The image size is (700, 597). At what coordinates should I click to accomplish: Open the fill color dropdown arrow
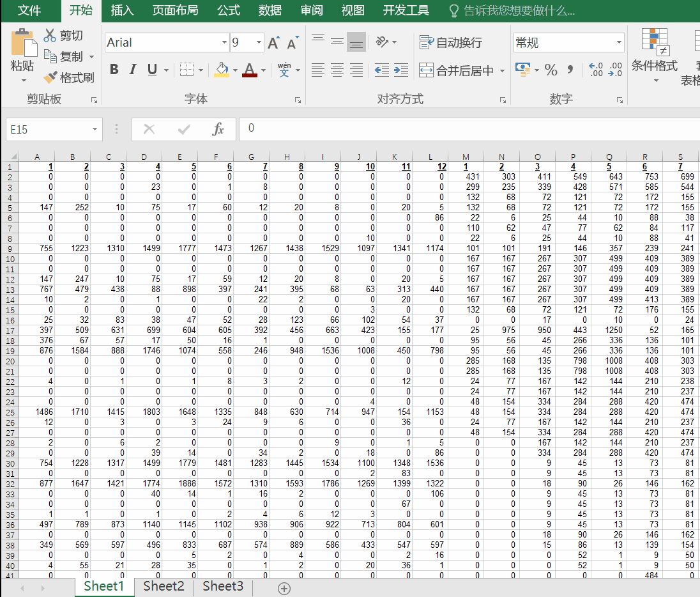coord(235,70)
